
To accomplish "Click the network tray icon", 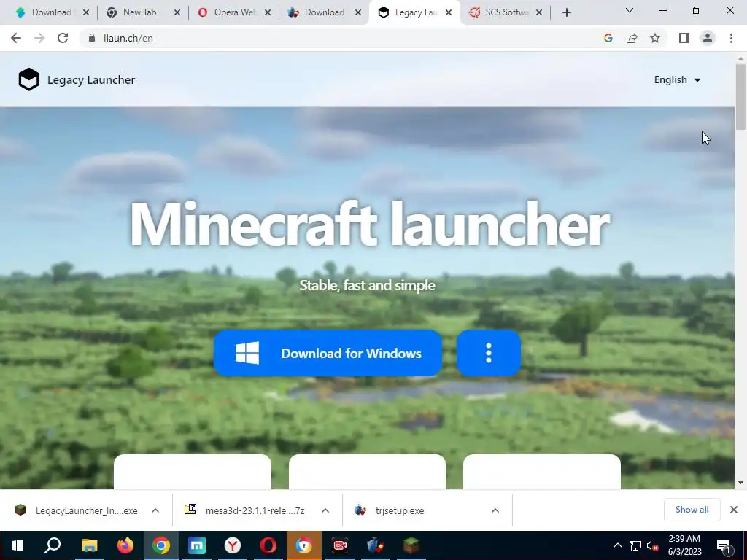I will tap(635, 545).
